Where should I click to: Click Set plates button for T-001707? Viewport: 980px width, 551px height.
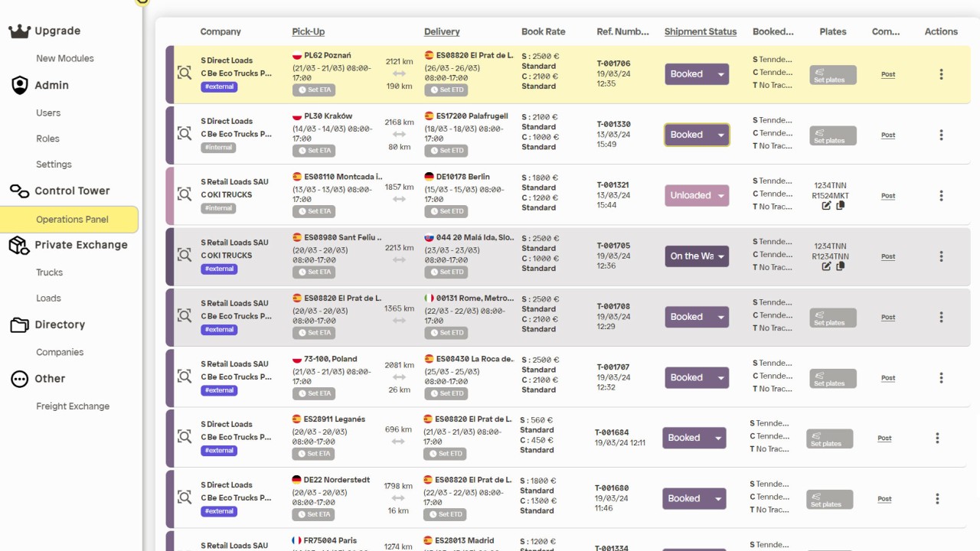coord(833,378)
